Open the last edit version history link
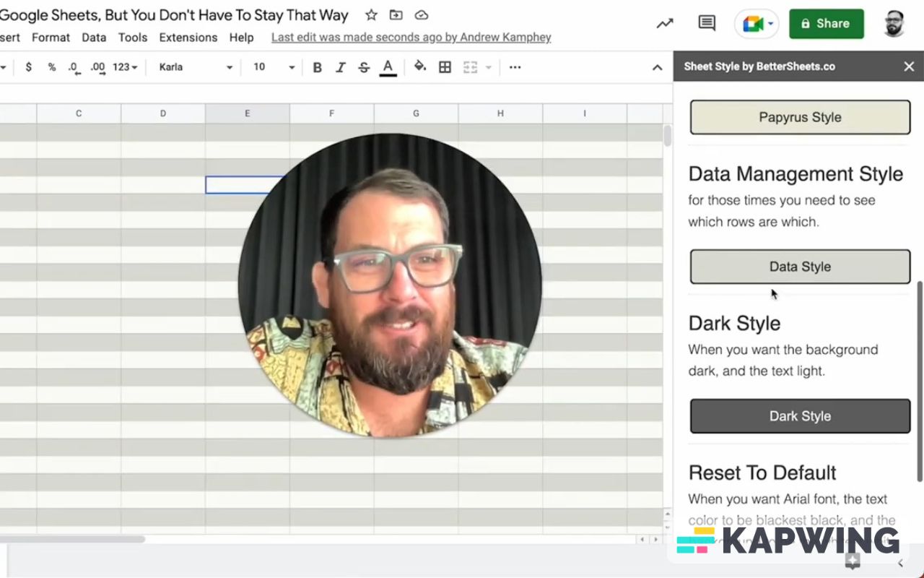This screenshot has height=578, width=924. pos(411,38)
